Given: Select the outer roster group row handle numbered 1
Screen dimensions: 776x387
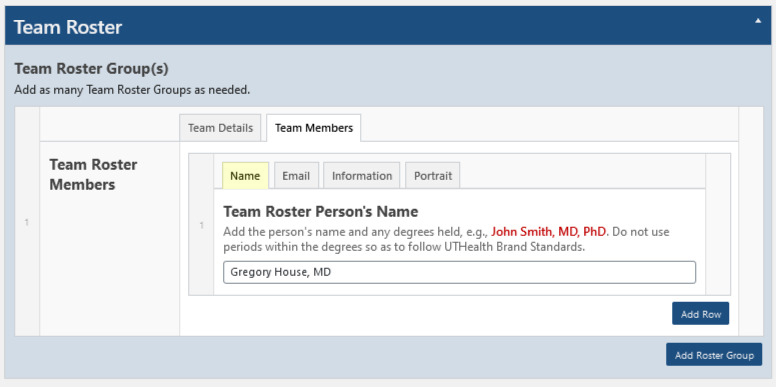Looking at the screenshot, I should [x=27, y=222].
